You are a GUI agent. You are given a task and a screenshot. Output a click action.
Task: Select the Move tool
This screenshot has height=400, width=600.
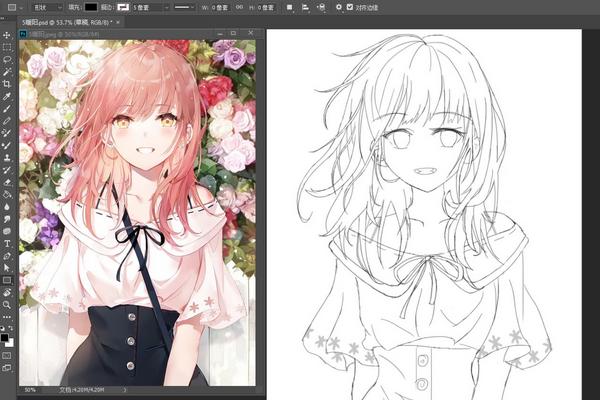pyautogui.click(x=7, y=35)
